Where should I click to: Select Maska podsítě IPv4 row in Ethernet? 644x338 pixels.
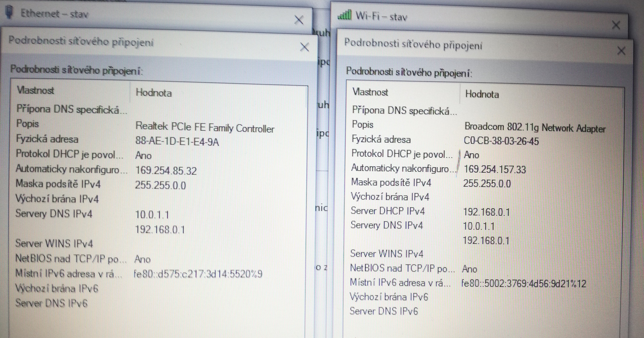58,184
